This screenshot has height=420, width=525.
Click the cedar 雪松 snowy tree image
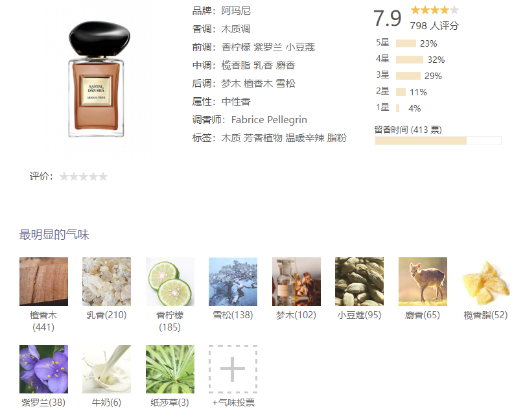[233, 281]
